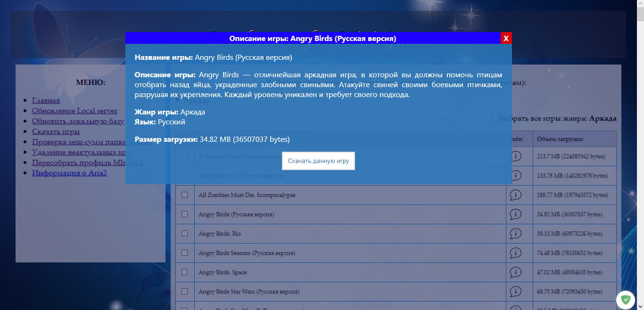Click size '68.75 MB (72093450 bytes)'

pos(570,292)
